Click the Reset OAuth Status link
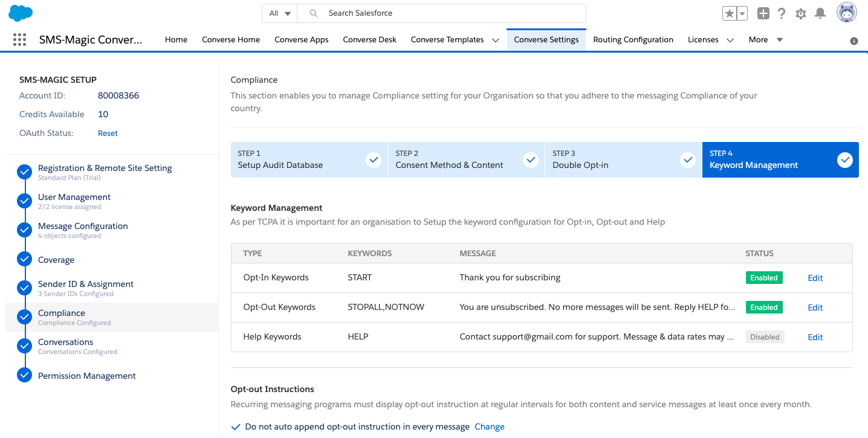 point(108,133)
